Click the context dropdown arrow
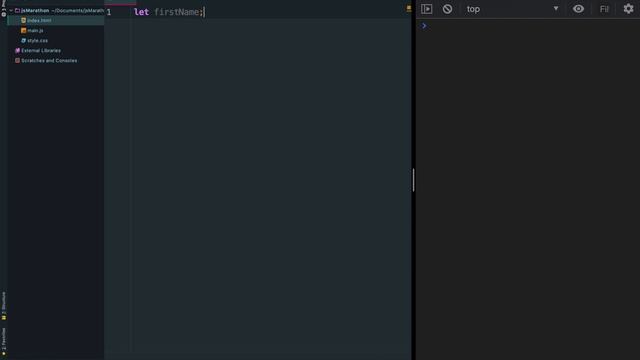Viewport: 640px width, 360px height. point(556,9)
